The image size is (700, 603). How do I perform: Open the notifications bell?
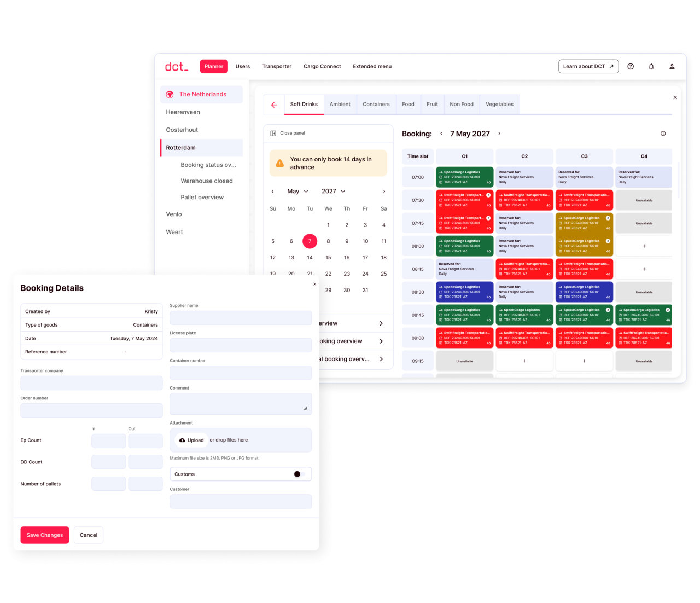coord(651,67)
